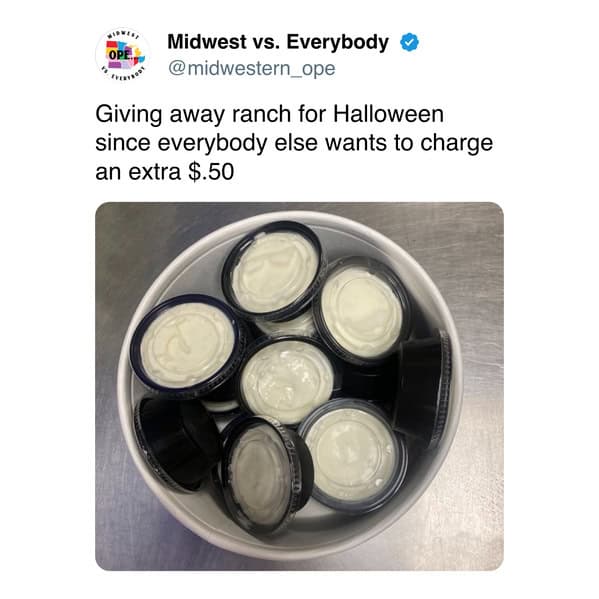Tap the center ranch cup in the bucket
This screenshot has height=599, width=599.
[x=287, y=380]
